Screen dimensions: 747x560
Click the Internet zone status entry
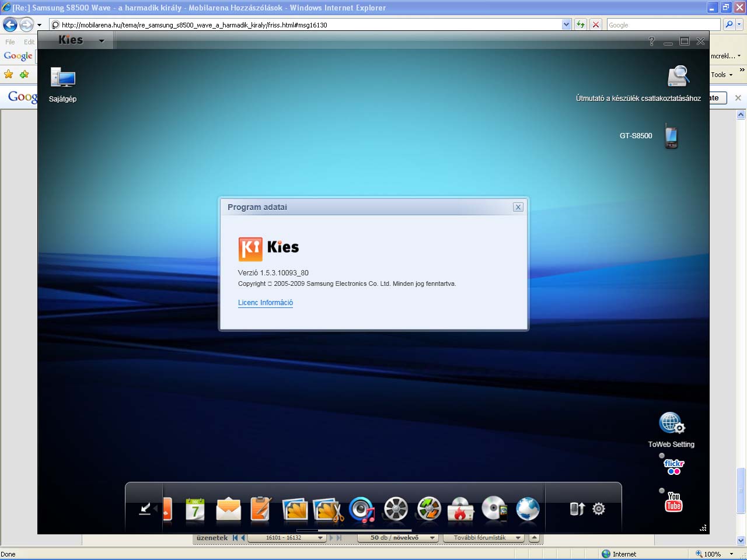click(x=619, y=554)
